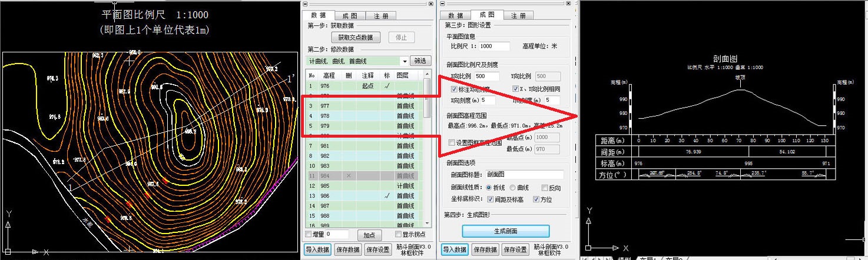Image resolution: width=868 pixels, height=260 pixels.
Task: Click the Y向比例 field
Action: coord(548,76)
